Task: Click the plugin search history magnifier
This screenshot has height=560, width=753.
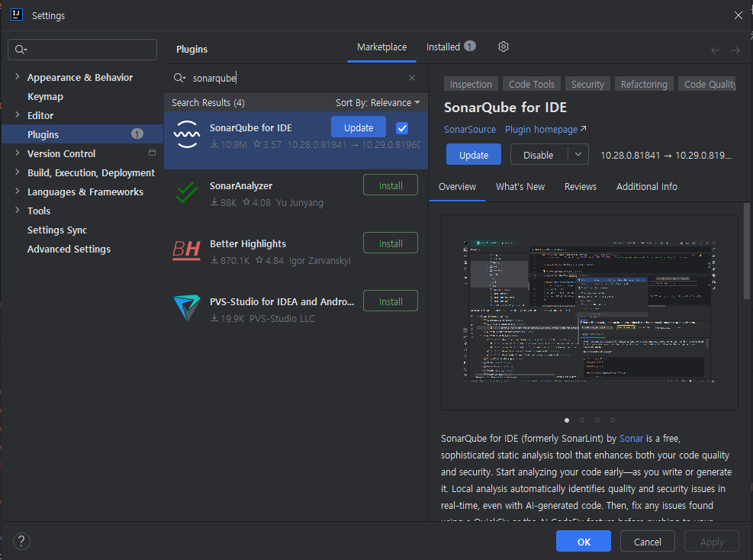Action: point(179,78)
